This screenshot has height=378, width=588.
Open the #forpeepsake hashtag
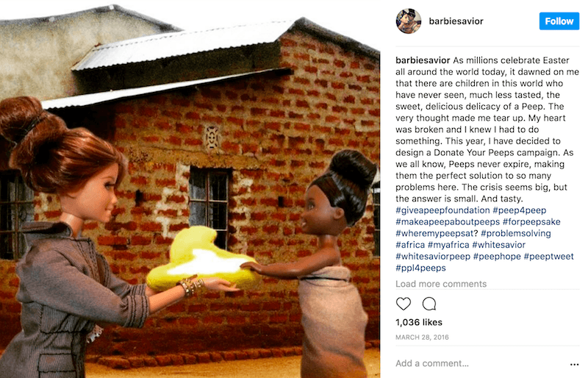[531, 222]
